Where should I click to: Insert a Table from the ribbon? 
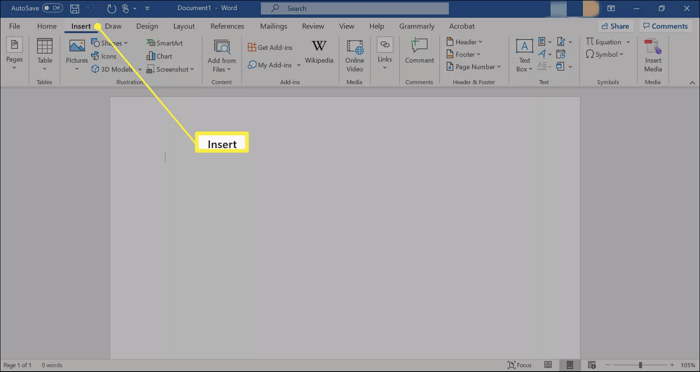pyautogui.click(x=45, y=55)
